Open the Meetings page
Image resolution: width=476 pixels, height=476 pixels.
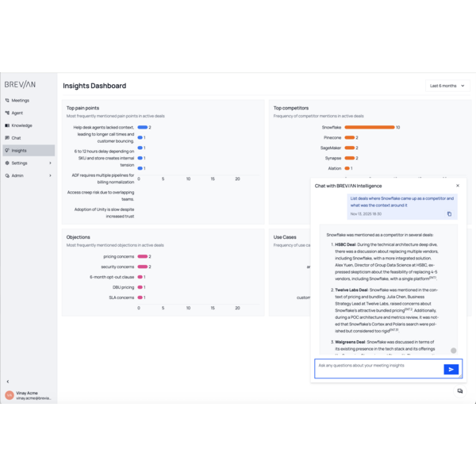point(29,100)
